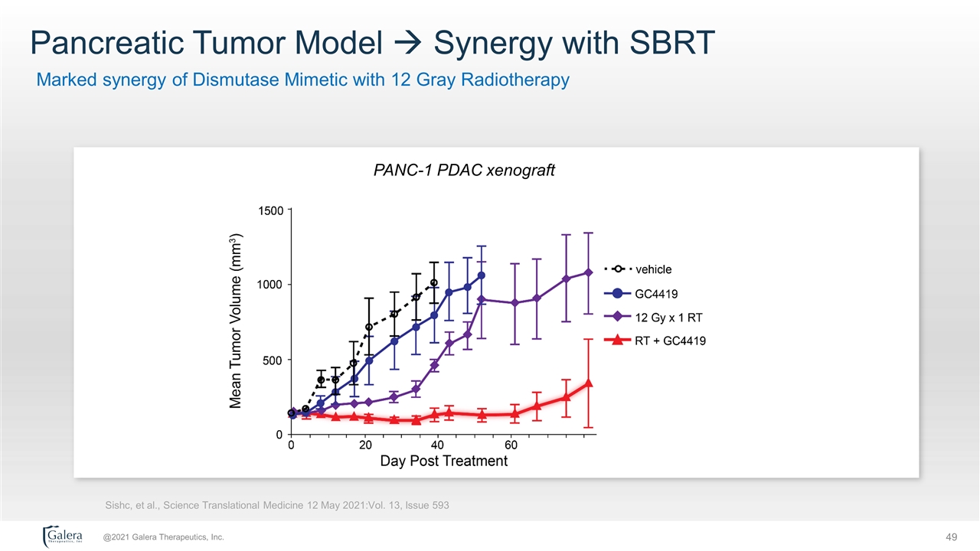This screenshot has height=551, width=980.
Task: Click the 20 x-axis tick label
Action: pyautogui.click(x=365, y=444)
